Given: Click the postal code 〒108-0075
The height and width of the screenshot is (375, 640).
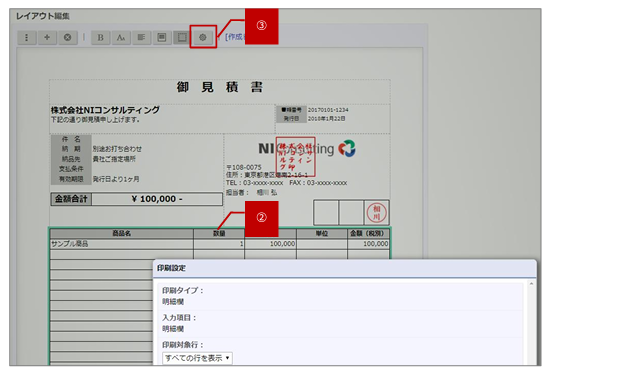Looking at the screenshot, I should [244, 167].
